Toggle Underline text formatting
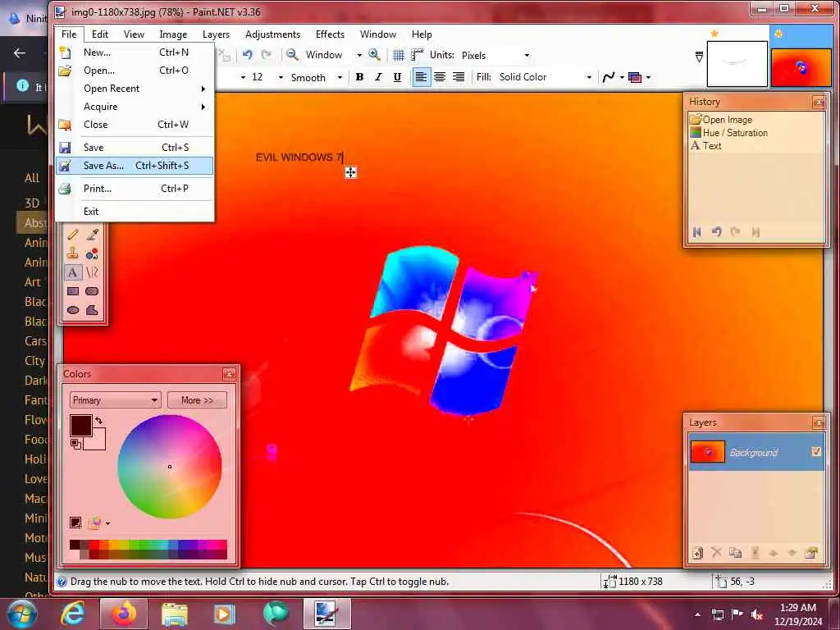This screenshot has width=840, height=630. point(397,77)
